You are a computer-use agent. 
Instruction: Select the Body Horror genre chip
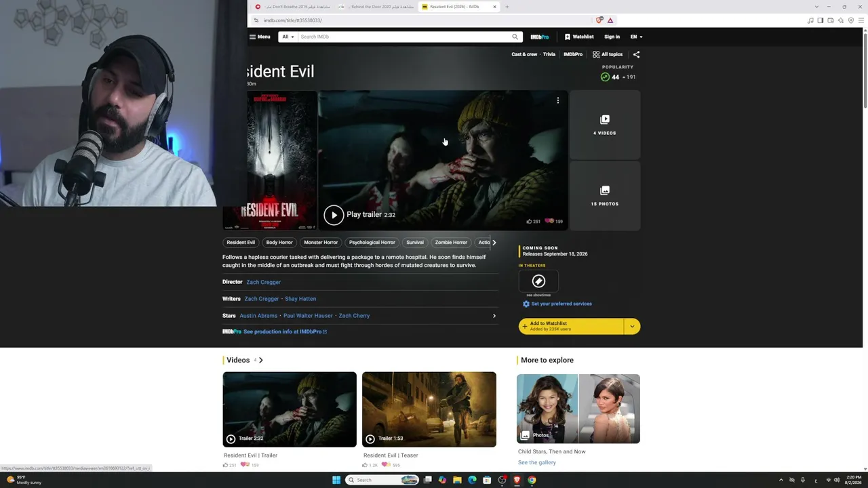click(x=279, y=242)
